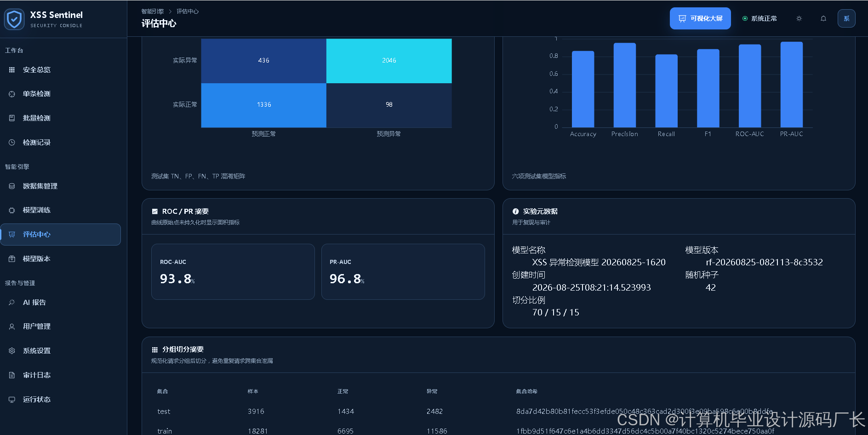Image resolution: width=868 pixels, height=435 pixels.
Task: Navigate to 系统设置
Action: (61, 351)
